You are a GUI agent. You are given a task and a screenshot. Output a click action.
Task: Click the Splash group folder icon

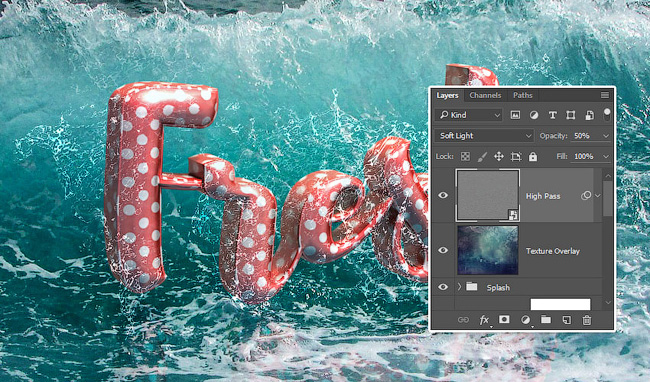(472, 286)
